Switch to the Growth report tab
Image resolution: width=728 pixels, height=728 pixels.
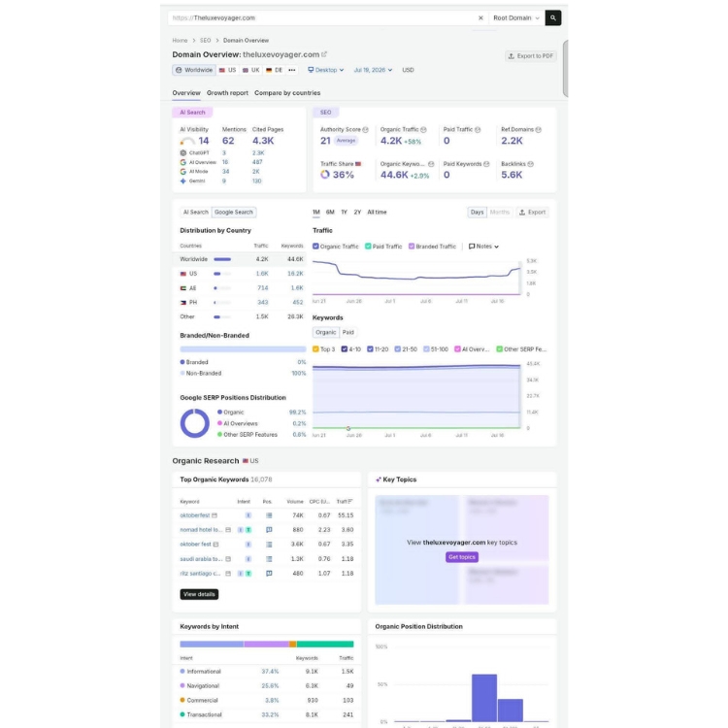[x=227, y=93]
